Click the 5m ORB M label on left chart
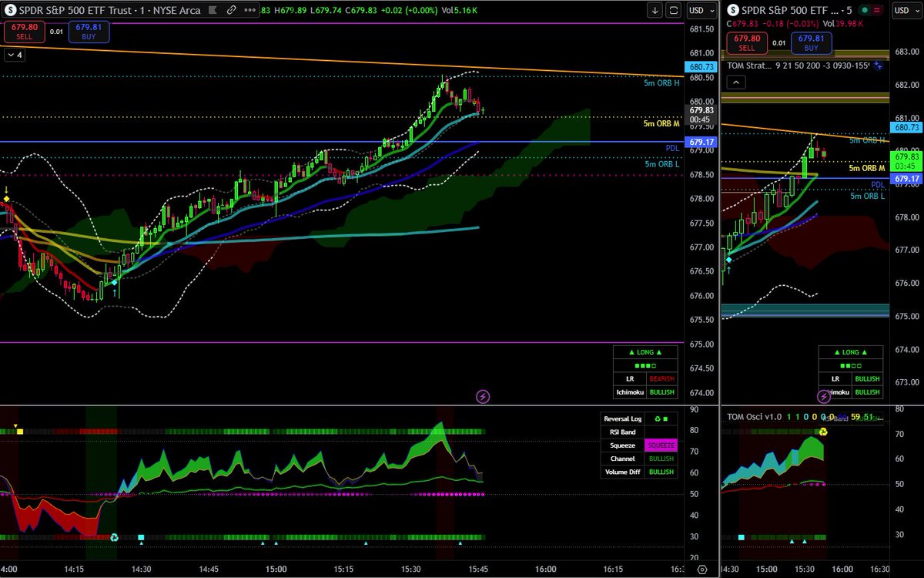The image size is (924, 578). [x=661, y=123]
